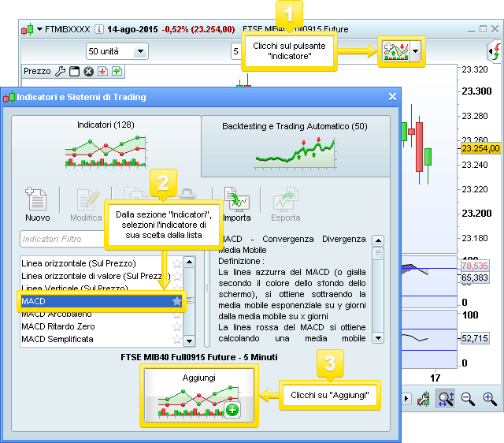Click the zoom in magnifier icon
This screenshot has height=443, width=504.
(x=490, y=399)
